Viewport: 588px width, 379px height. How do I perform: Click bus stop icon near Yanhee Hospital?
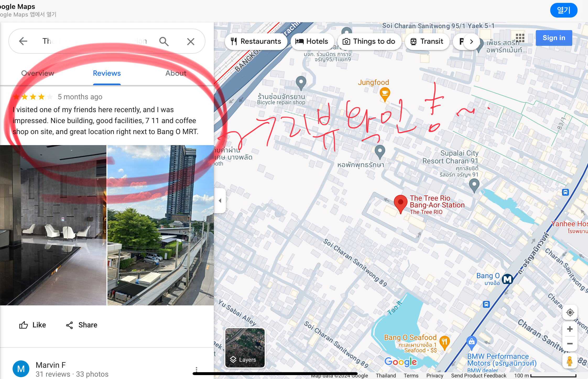click(565, 193)
